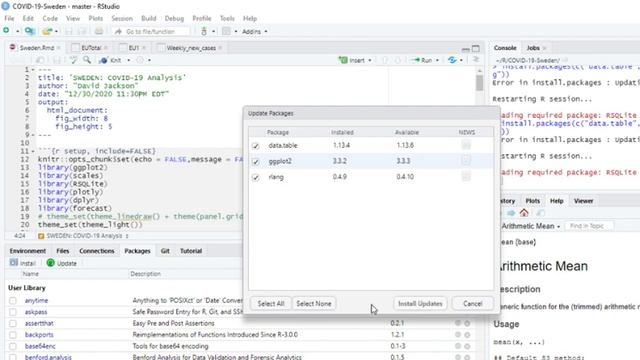Switch to the EUTotal tab
This screenshot has width=640, height=360.
pyautogui.click(x=91, y=48)
